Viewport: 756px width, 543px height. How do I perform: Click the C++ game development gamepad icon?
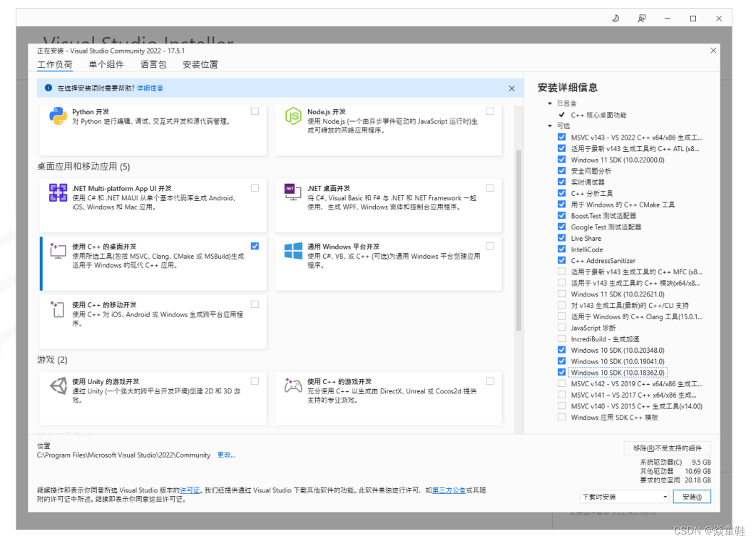[293, 386]
